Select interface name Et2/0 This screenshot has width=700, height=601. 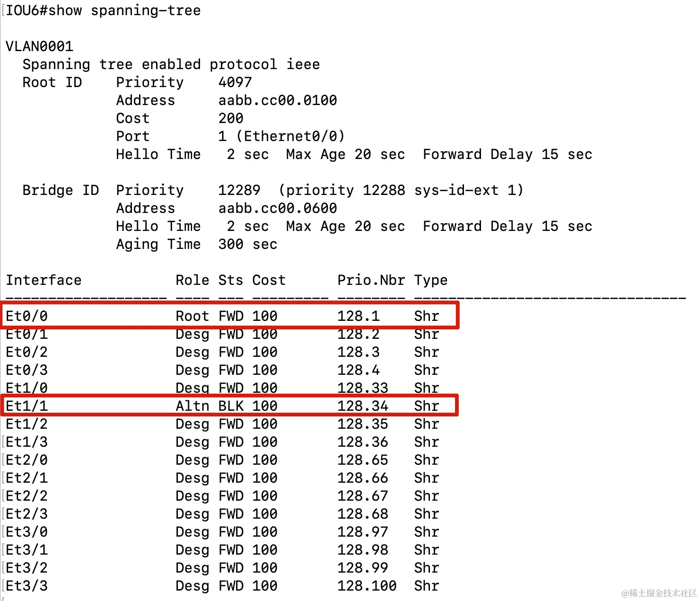[x=26, y=460]
